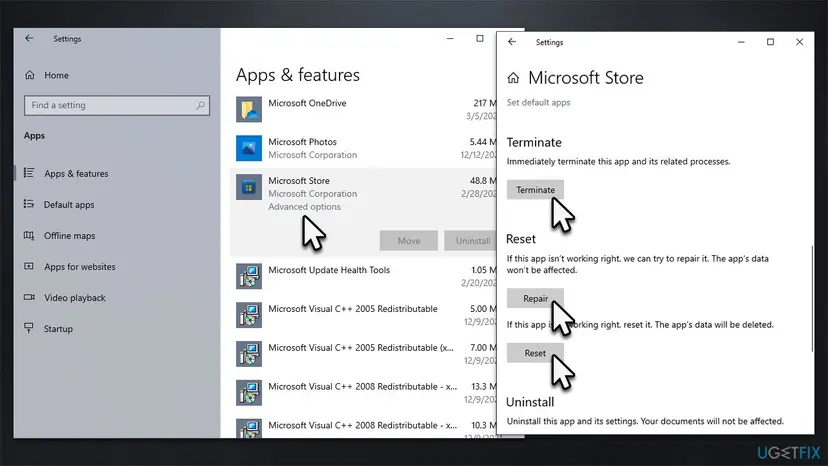The width and height of the screenshot is (828, 466).
Task: Close the Microsoft Store settings window
Action: (799, 42)
